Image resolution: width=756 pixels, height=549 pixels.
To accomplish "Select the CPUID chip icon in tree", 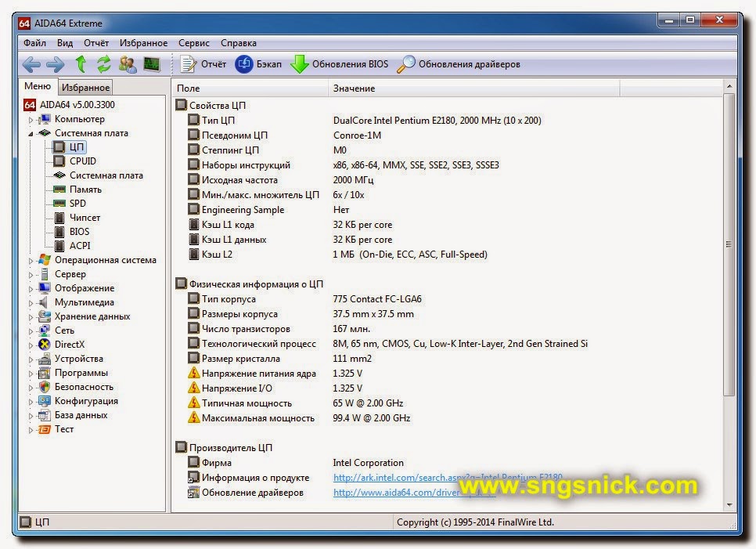I will point(59,161).
